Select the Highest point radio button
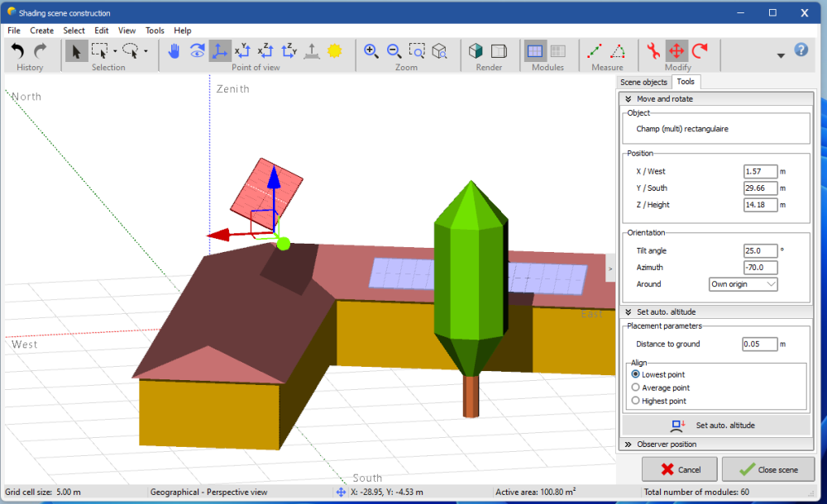827x504 pixels. click(635, 401)
